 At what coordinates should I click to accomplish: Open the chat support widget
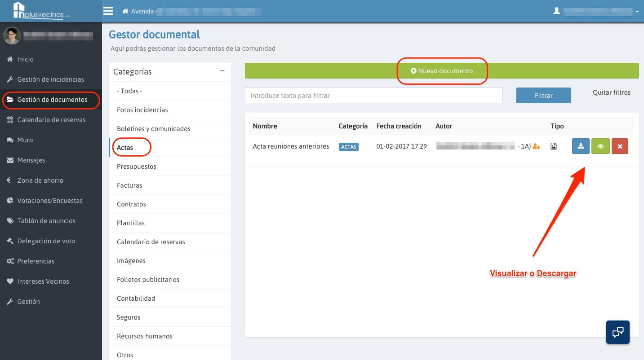pyautogui.click(x=617, y=332)
